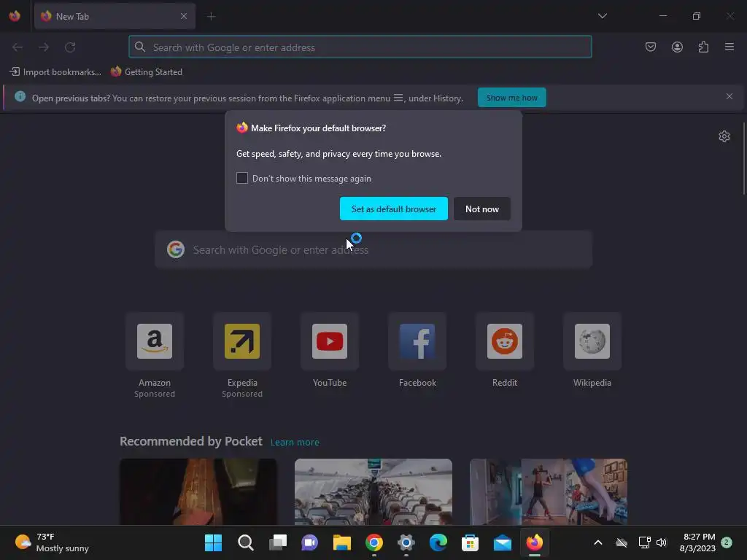Screen dimensions: 747x560
Task: Expand the List all tabs chevron
Action: pos(602,16)
